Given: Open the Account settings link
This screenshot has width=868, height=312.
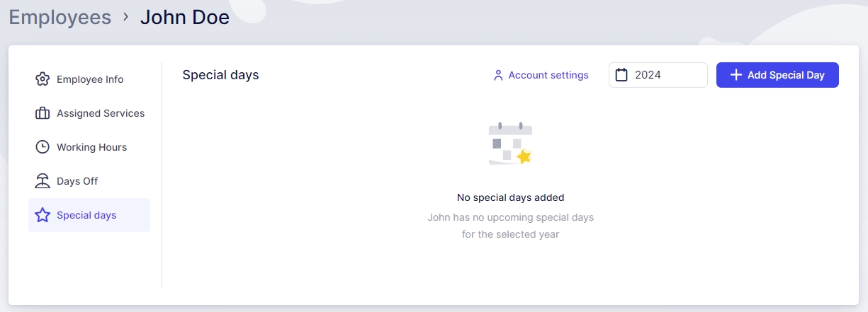Looking at the screenshot, I should pyautogui.click(x=548, y=75).
